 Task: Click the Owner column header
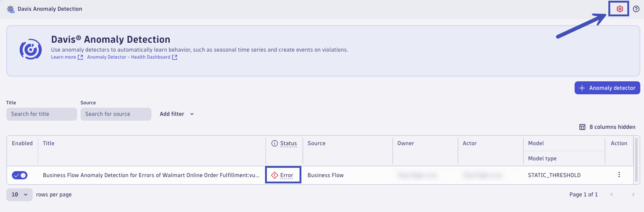[x=406, y=143]
